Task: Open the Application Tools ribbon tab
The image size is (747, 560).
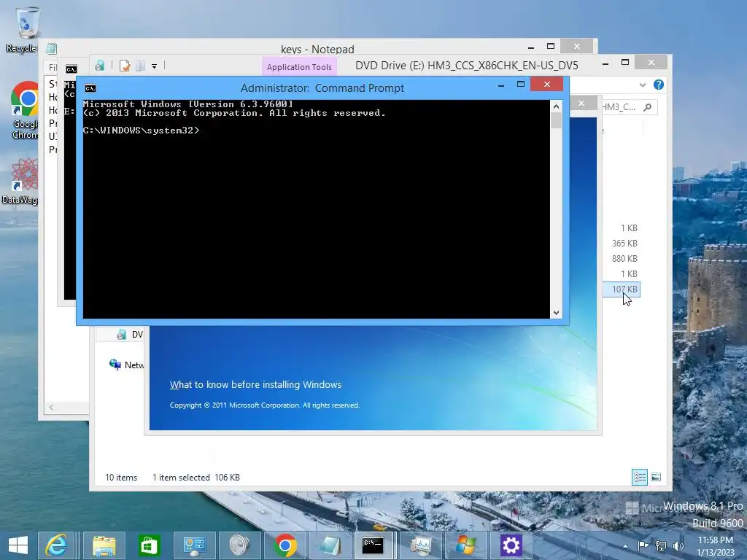Action: pyautogui.click(x=299, y=67)
